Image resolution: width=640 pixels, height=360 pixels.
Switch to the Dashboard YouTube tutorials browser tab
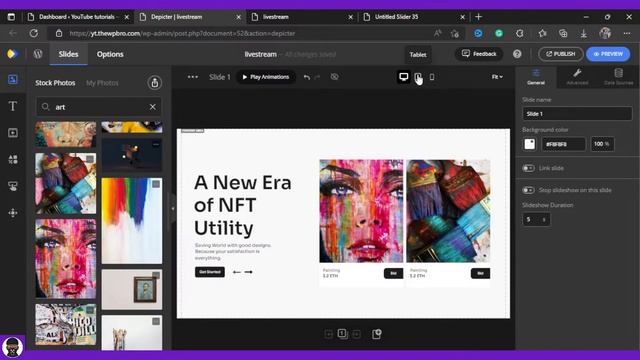click(x=78, y=17)
